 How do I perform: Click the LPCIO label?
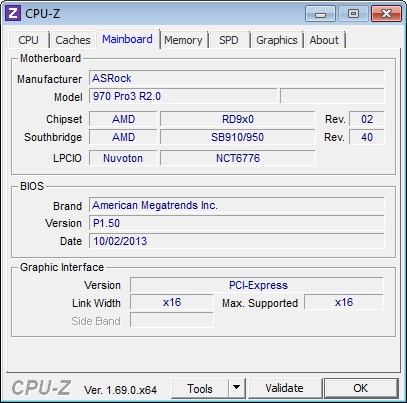point(67,158)
